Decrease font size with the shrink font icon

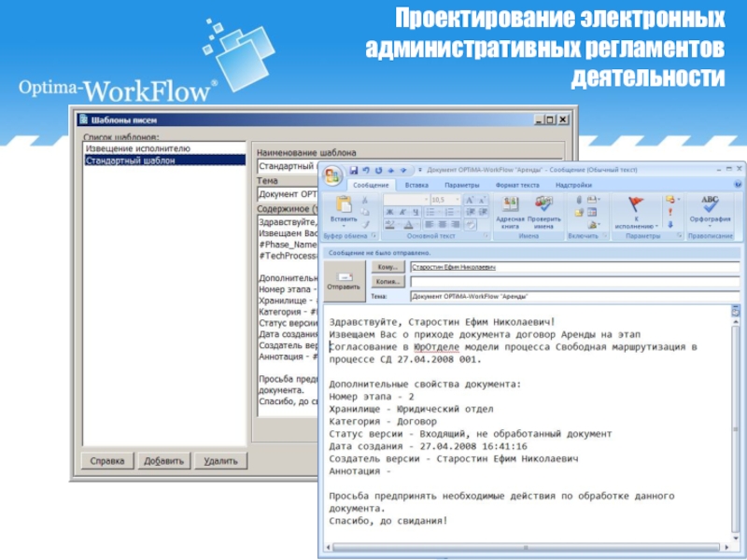coord(482,200)
